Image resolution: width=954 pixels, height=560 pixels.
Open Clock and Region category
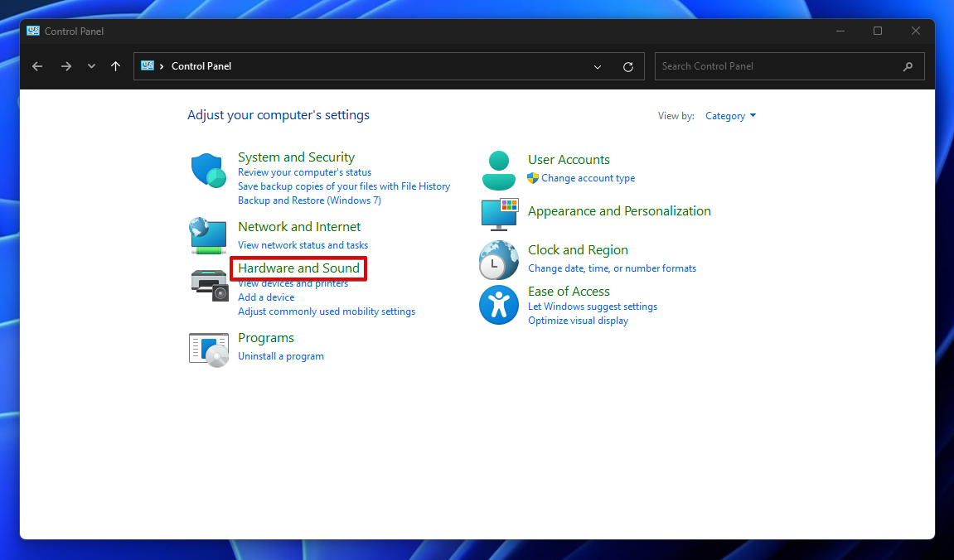pos(578,250)
